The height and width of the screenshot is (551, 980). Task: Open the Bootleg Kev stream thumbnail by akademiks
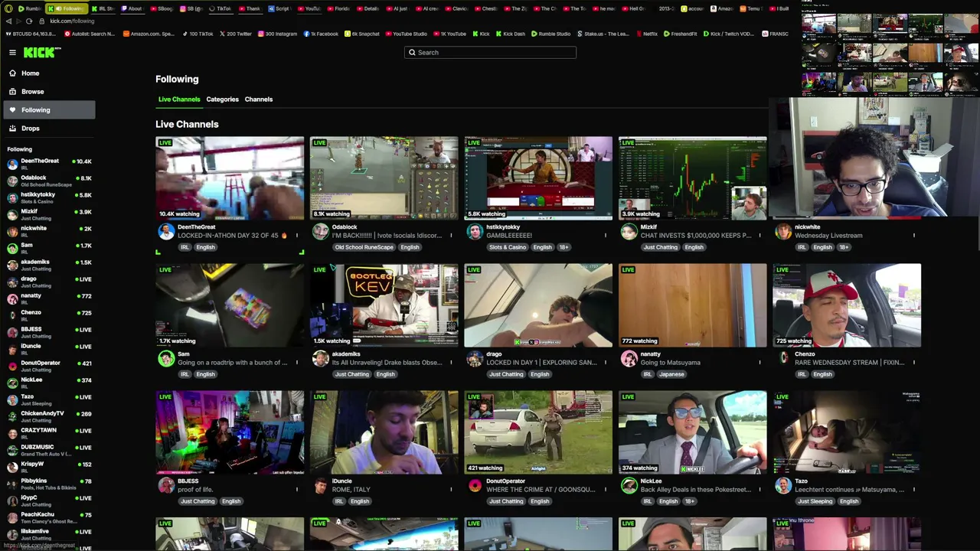tap(384, 305)
